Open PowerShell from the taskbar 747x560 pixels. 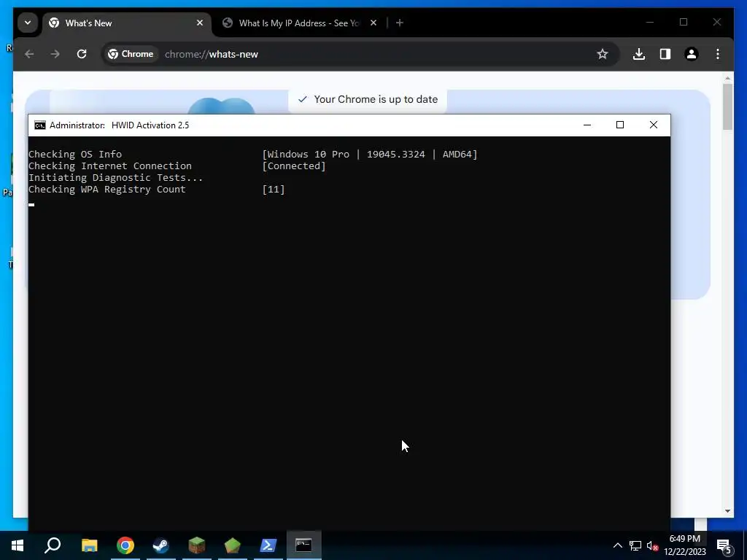tap(268, 545)
